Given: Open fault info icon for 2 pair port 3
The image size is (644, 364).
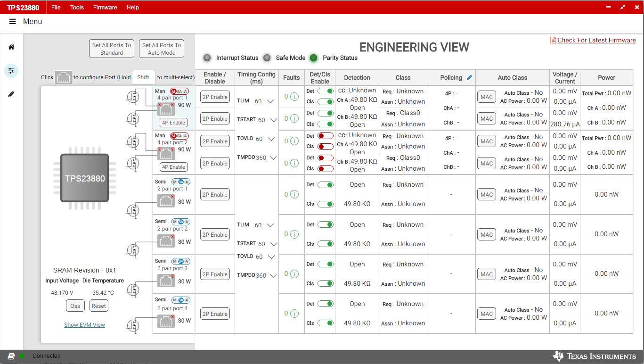Looking at the screenshot, I should click(x=294, y=274).
